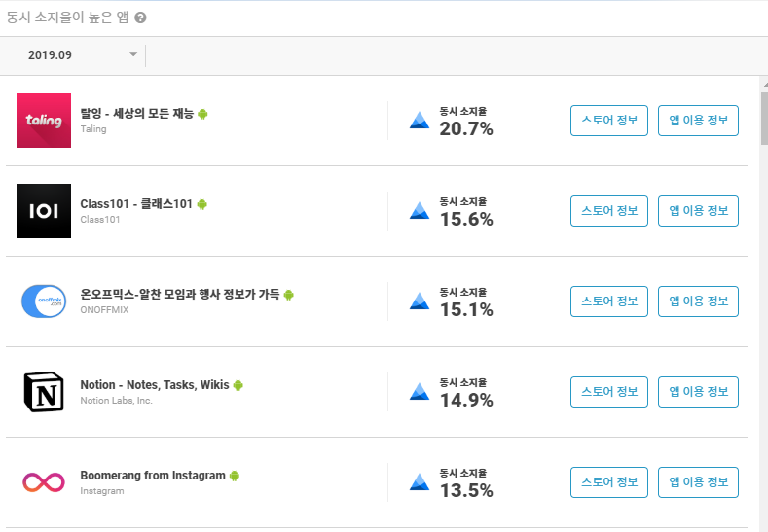Viewport: 768px width, 532px height.
Task: Click blue triangle icon beside 13.5% rate
Action: click(x=420, y=482)
